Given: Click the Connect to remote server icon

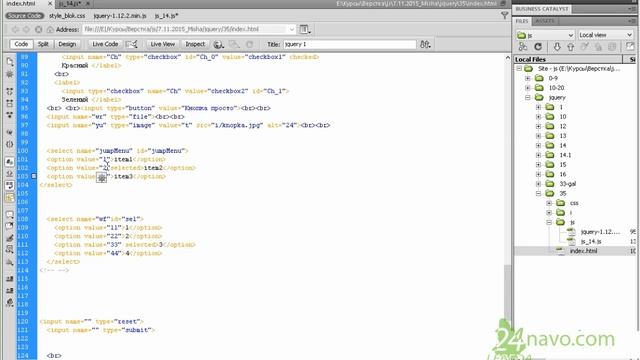Looking at the screenshot, I should tap(523, 47).
